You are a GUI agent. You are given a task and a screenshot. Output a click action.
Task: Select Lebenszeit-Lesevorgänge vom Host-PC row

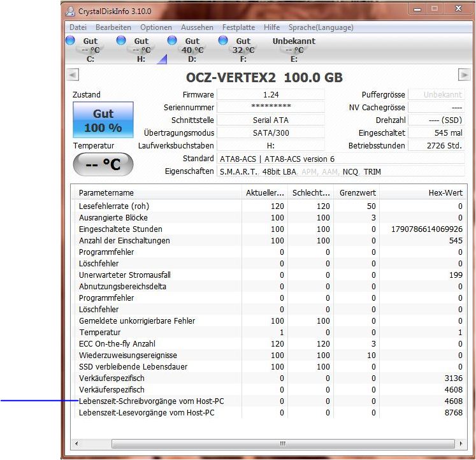[x=269, y=413]
